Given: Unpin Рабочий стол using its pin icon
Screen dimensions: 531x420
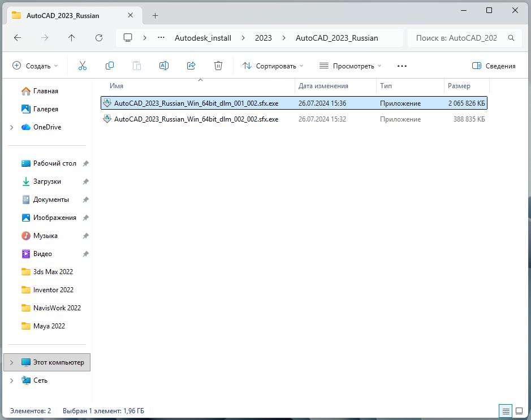Looking at the screenshot, I should point(86,163).
